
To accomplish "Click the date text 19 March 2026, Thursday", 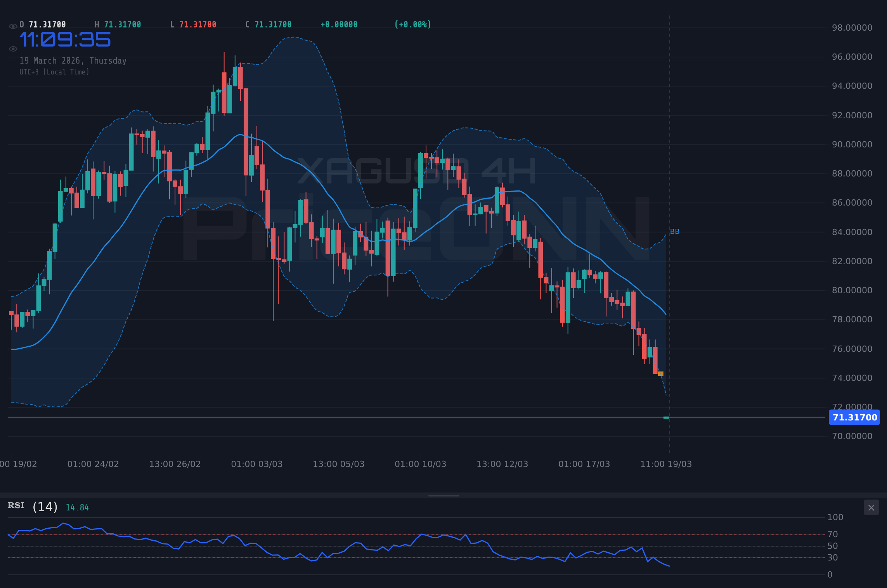I will click(x=73, y=61).
